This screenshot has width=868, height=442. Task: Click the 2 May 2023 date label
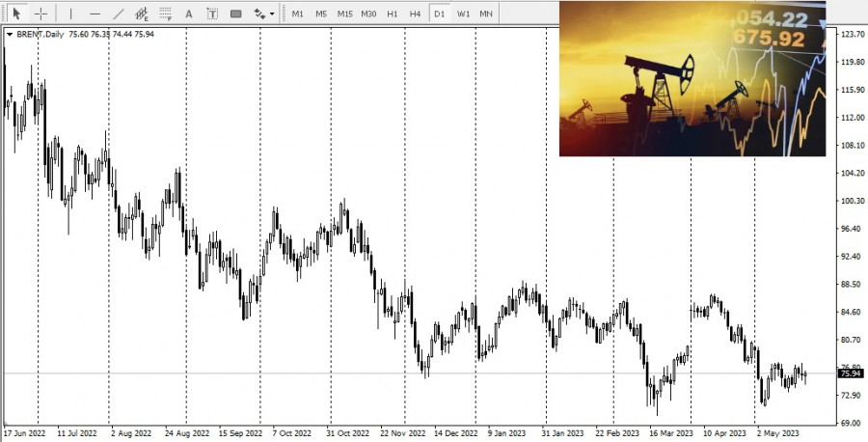pyautogui.click(x=778, y=432)
